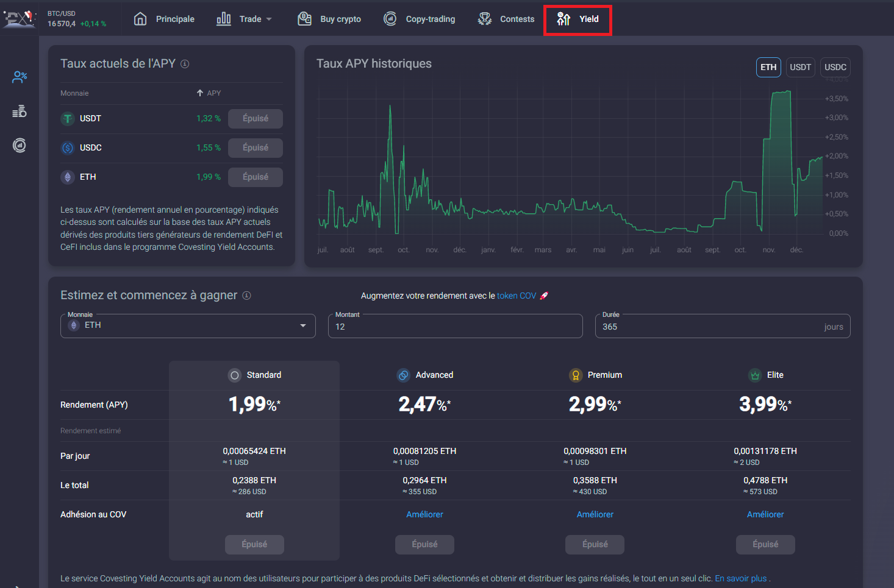Click Épuisé button under Premium column

click(x=595, y=545)
